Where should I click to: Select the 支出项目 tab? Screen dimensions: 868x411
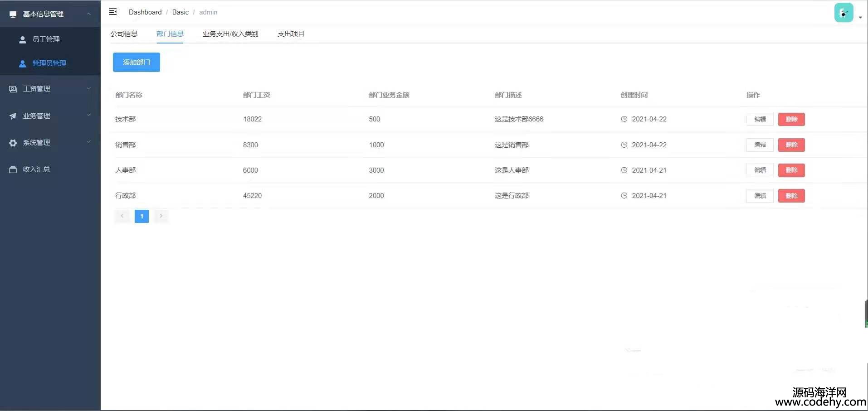coord(291,34)
